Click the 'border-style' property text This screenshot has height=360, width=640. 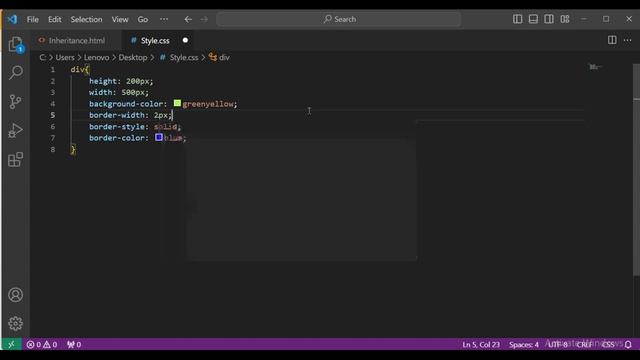(117, 127)
